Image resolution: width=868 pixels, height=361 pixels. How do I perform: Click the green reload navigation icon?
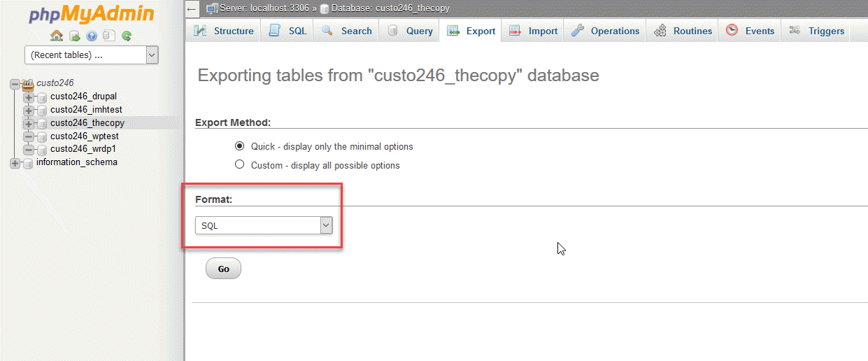(127, 36)
